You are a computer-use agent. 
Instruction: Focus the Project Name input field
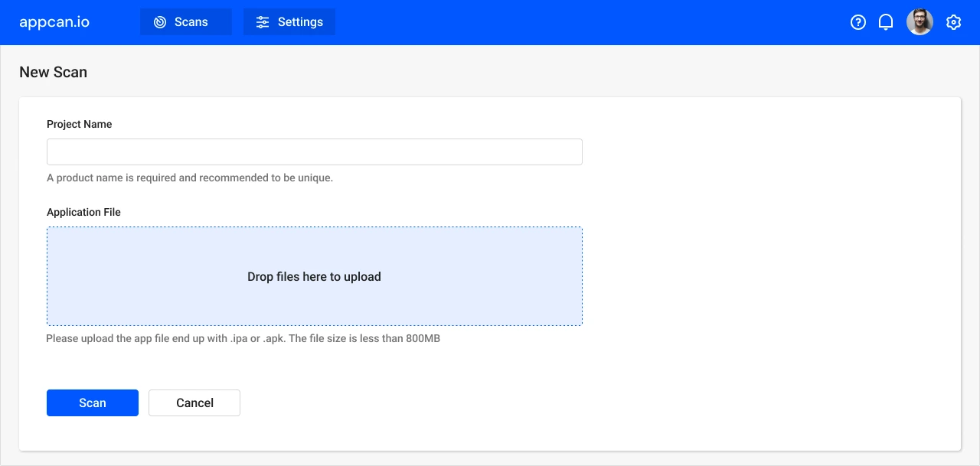coord(315,152)
